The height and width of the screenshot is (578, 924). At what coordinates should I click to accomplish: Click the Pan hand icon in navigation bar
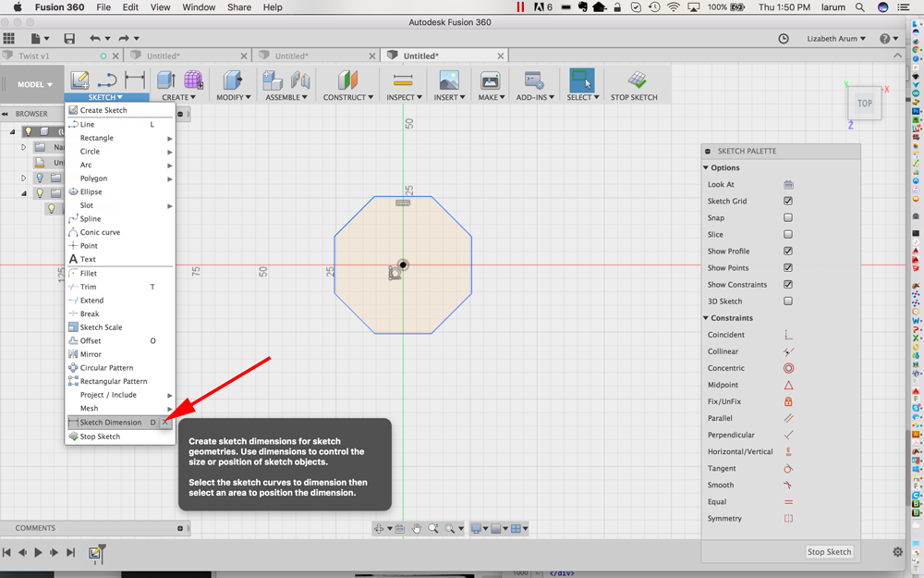[x=417, y=528]
